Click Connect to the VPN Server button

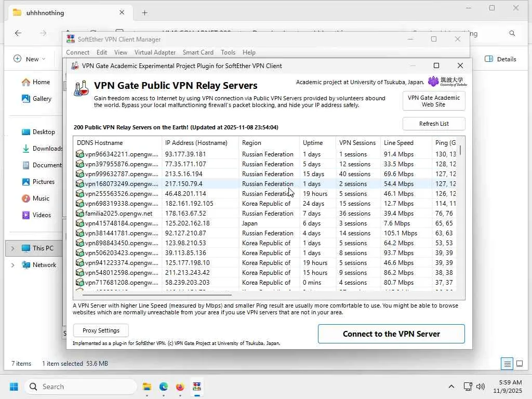[x=391, y=334]
